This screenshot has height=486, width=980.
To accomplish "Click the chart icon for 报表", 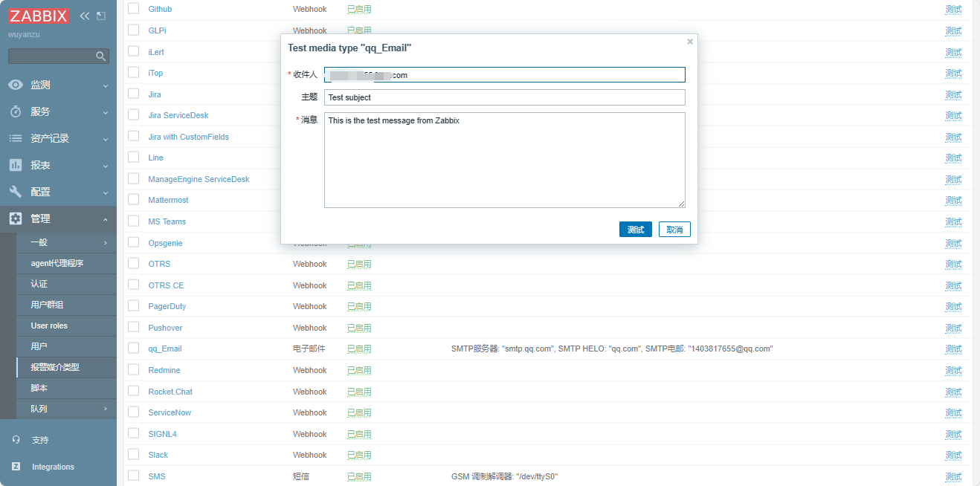I will coord(16,165).
